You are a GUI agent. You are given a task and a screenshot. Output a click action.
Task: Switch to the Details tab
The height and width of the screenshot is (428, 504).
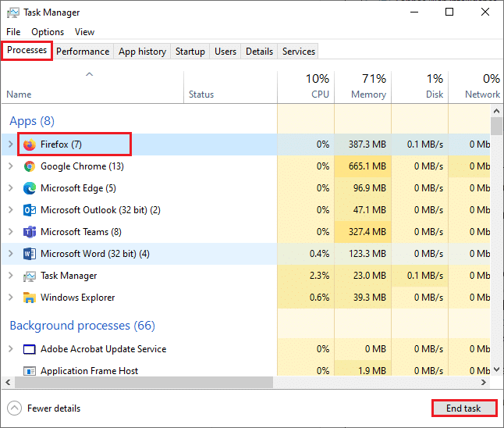tap(259, 52)
